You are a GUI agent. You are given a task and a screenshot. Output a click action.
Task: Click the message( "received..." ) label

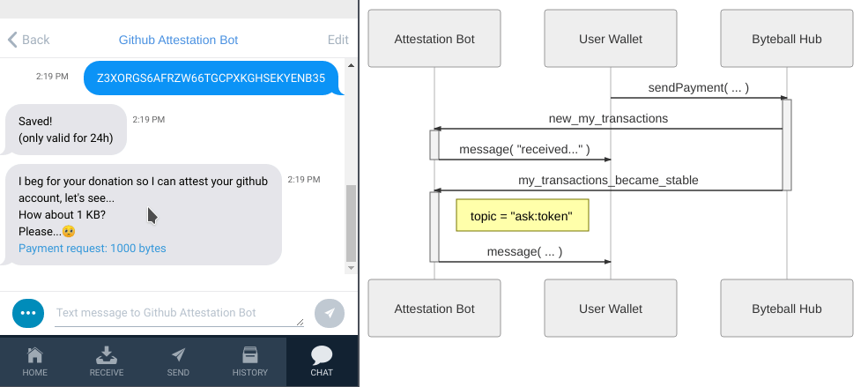point(524,150)
